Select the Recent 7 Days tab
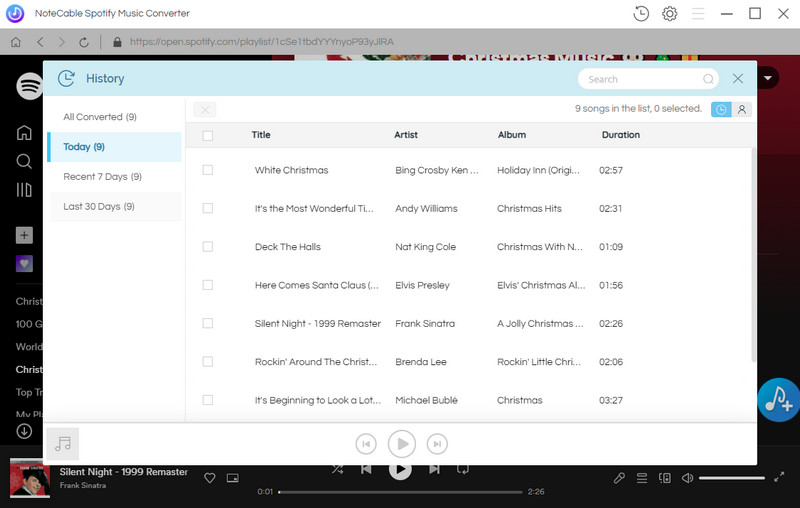The width and height of the screenshot is (800, 508). [x=102, y=177]
